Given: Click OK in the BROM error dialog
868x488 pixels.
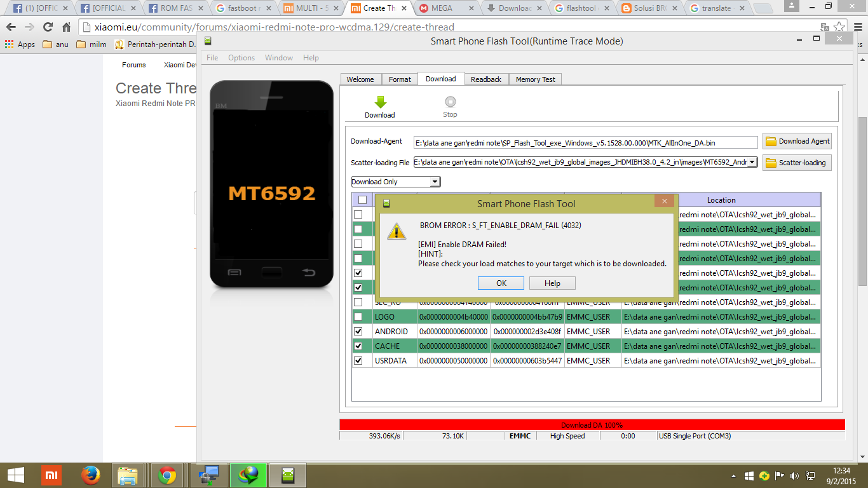Looking at the screenshot, I should click(501, 283).
